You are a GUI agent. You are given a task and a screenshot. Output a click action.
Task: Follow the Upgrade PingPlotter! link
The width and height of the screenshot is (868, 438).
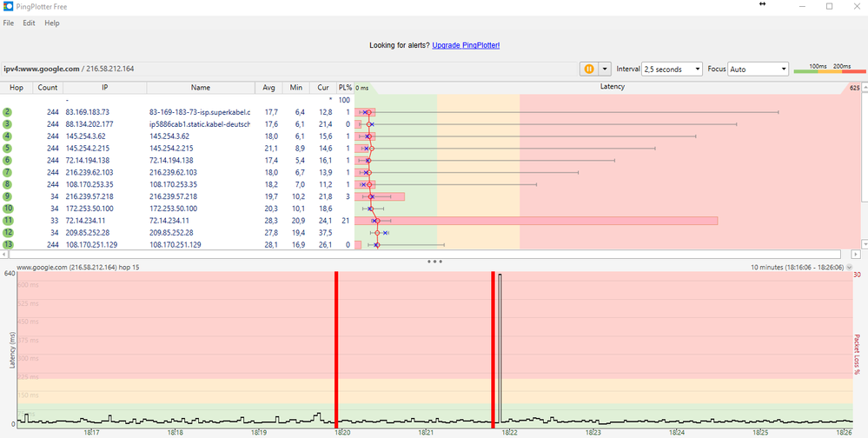pyautogui.click(x=466, y=45)
